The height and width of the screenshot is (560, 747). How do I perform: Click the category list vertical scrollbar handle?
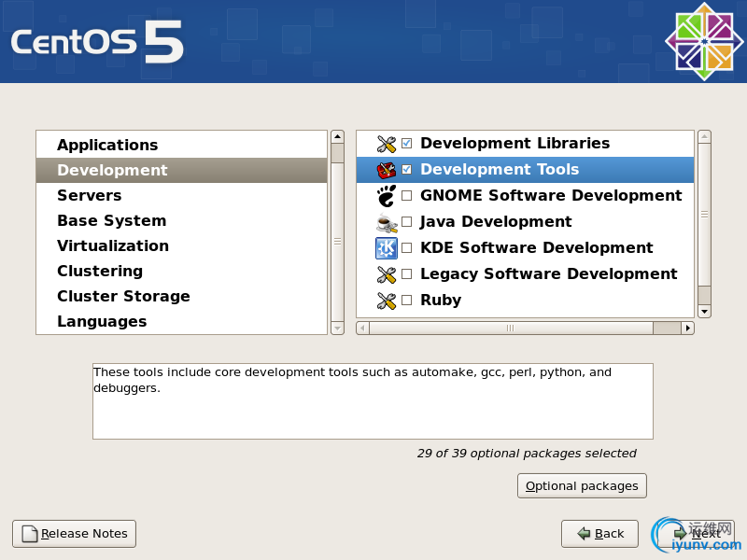coord(337,242)
